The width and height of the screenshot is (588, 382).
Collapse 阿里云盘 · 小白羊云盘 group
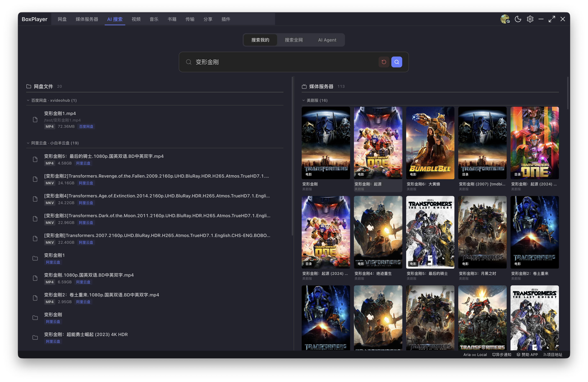click(28, 143)
